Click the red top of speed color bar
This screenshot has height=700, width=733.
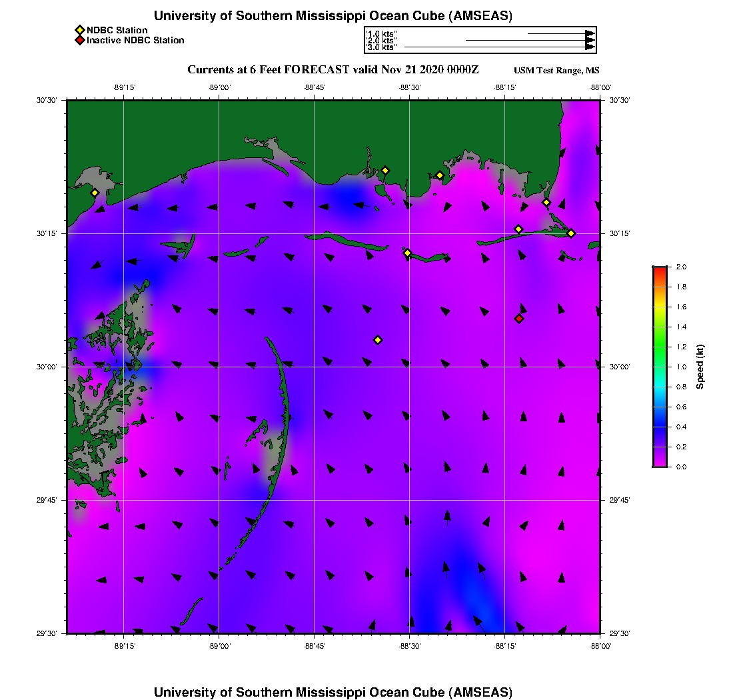pyautogui.click(x=660, y=269)
